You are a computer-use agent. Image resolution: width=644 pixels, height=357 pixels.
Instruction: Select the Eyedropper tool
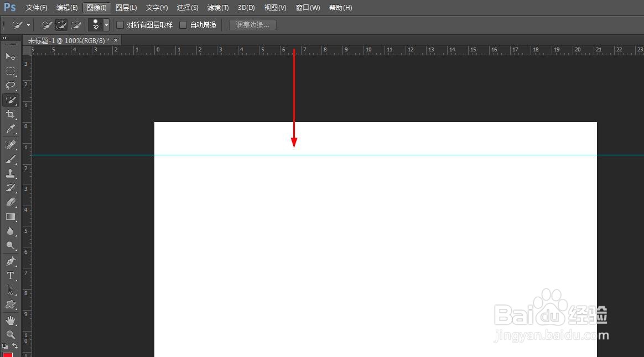pyautogui.click(x=11, y=129)
